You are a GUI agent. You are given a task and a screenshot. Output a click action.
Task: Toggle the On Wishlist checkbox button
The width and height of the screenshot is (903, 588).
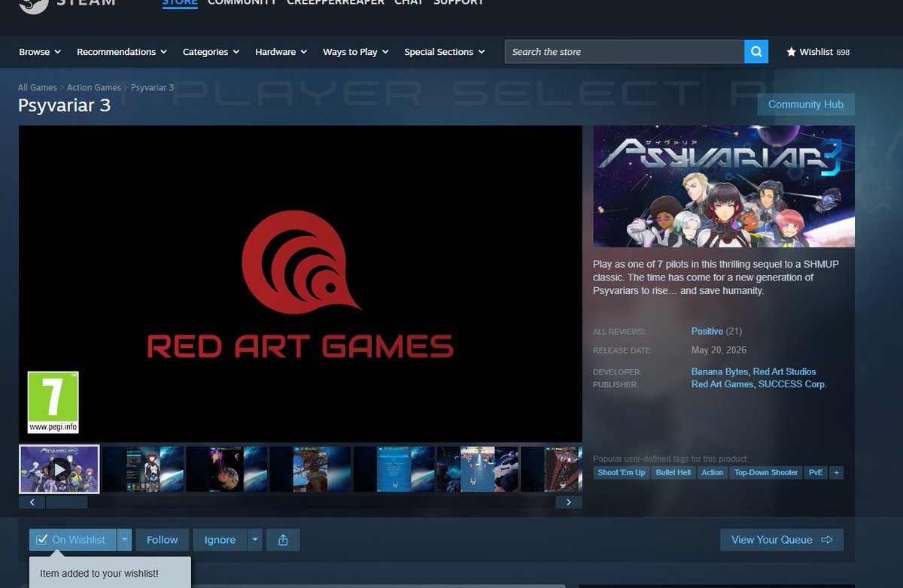(x=72, y=540)
